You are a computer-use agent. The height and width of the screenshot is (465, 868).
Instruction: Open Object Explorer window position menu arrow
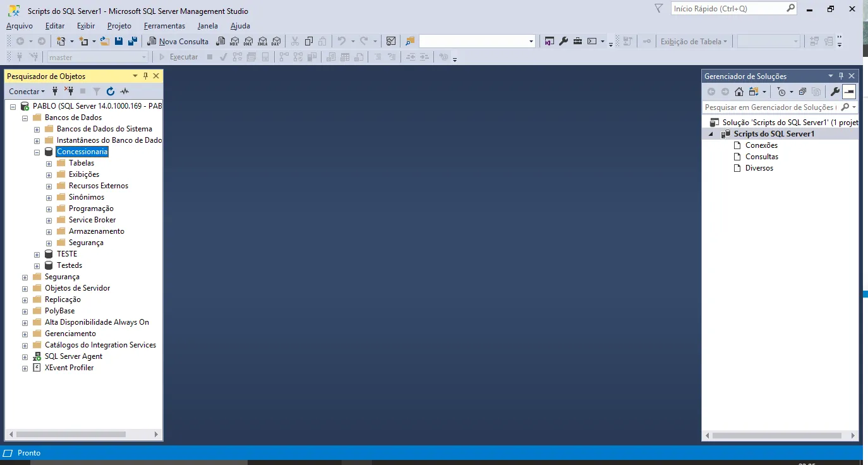pos(135,76)
